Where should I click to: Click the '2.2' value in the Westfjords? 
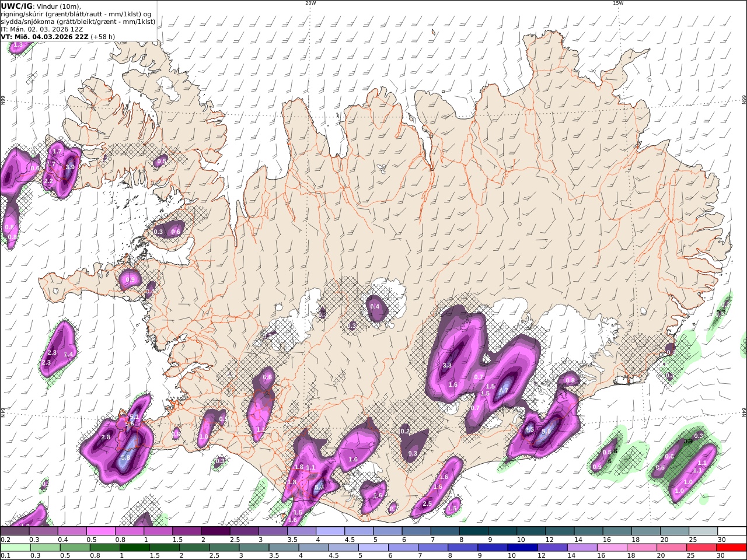[x=48, y=181]
